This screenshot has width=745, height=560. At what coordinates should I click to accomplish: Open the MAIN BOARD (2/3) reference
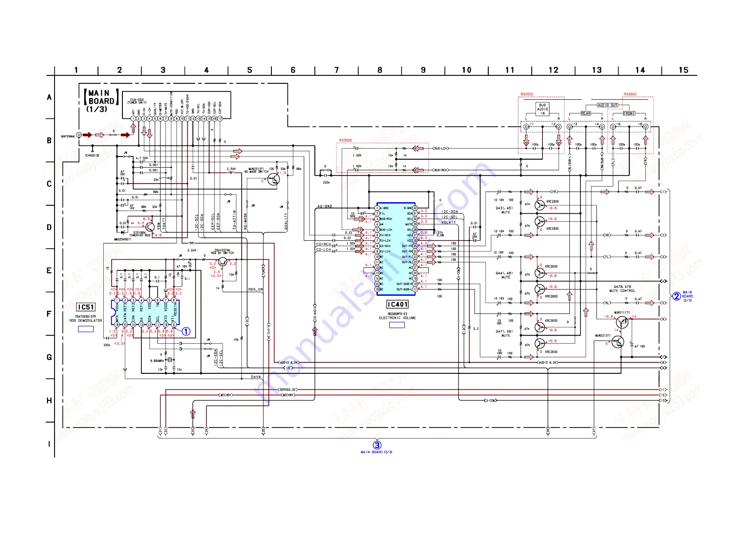click(687, 296)
